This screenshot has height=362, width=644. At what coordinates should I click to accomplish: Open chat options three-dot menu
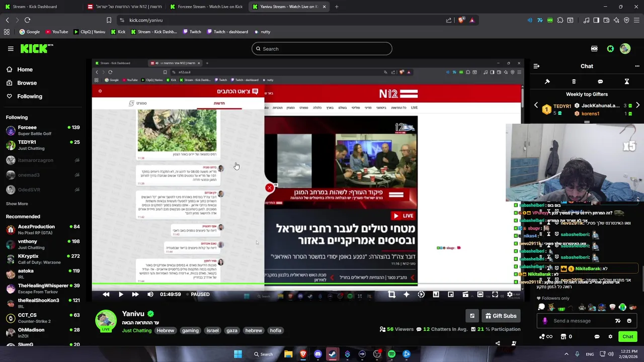pyautogui.click(x=637, y=66)
